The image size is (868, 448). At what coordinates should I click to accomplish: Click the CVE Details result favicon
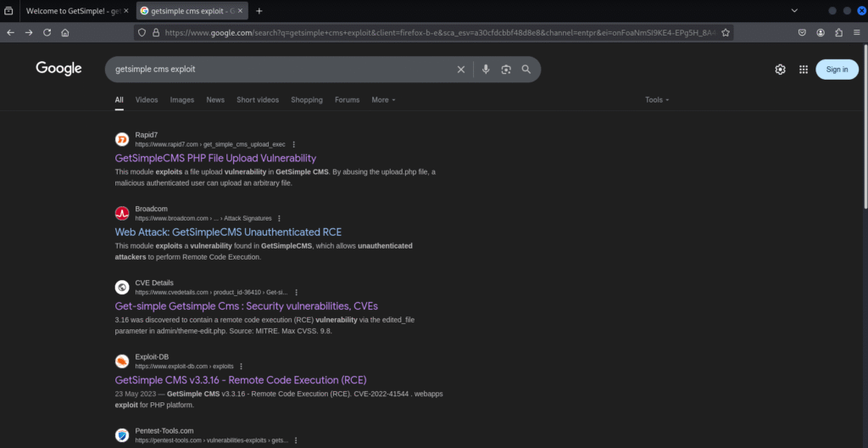[122, 287]
